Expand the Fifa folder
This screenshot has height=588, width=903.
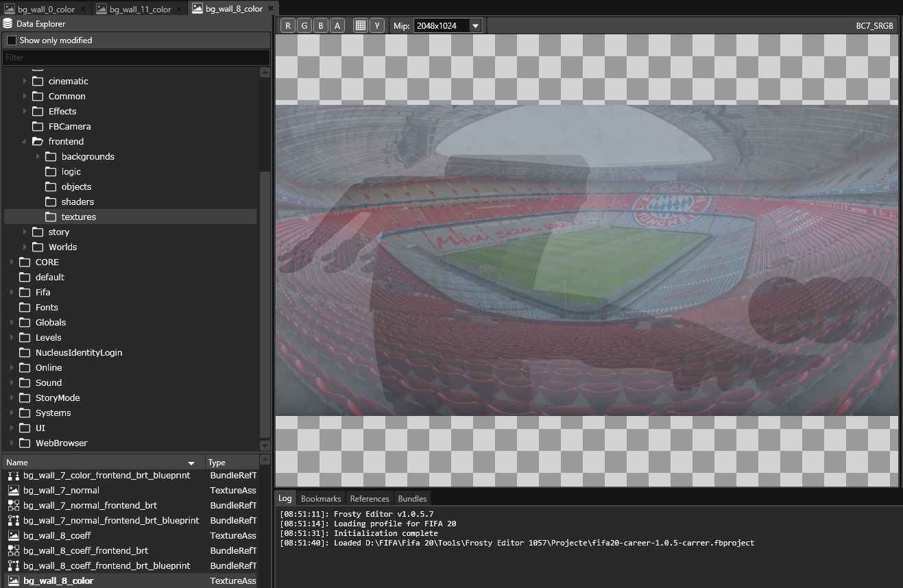coord(12,292)
